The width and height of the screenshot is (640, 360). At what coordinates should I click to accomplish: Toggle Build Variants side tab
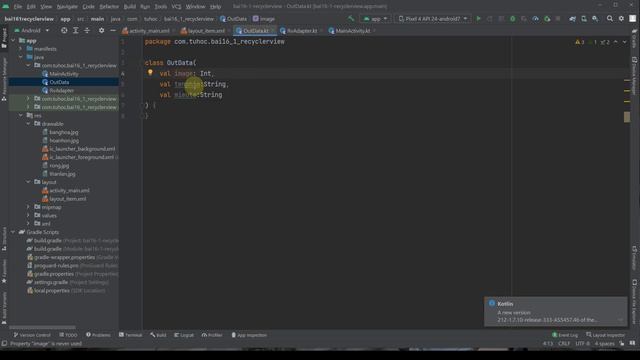click(x=4, y=308)
